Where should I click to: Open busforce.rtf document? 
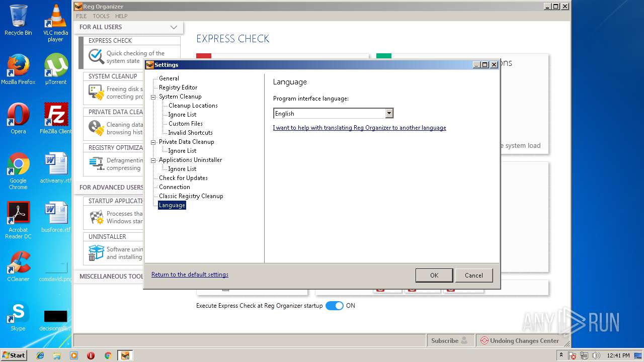[55, 217]
